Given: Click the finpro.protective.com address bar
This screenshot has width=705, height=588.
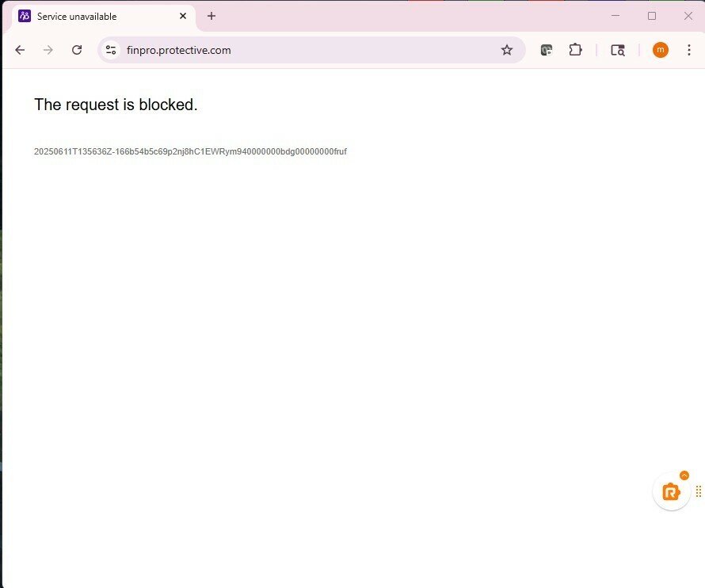Looking at the screenshot, I should click(x=311, y=50).
